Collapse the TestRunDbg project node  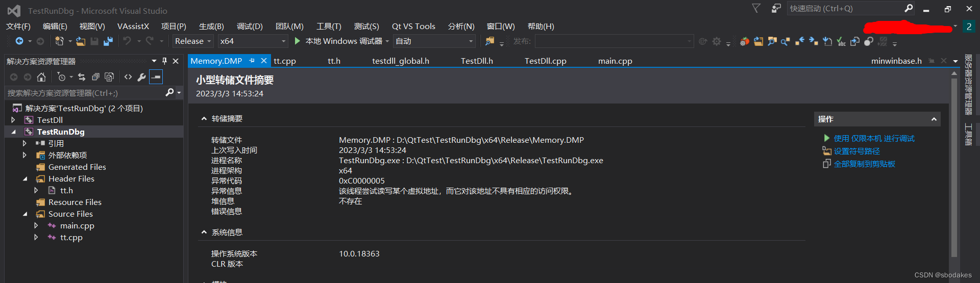[x=14, y=132]
